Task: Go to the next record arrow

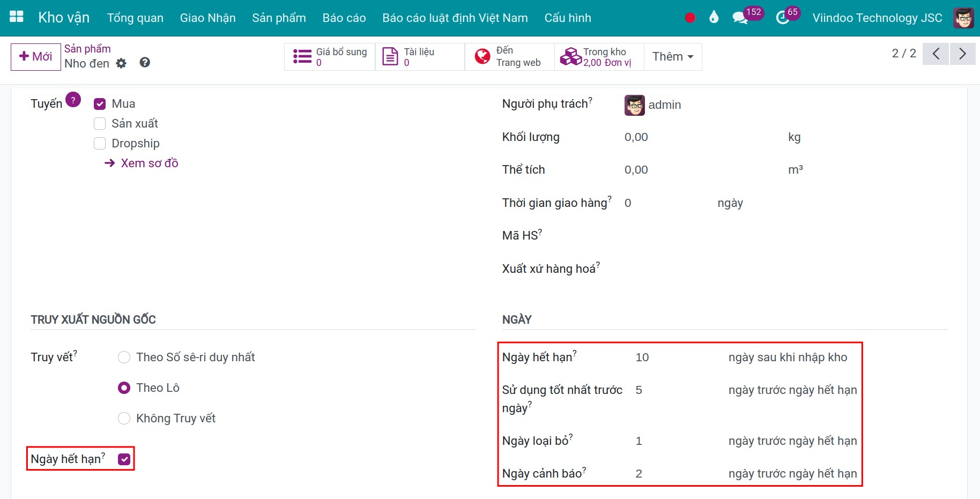Action: point(962,54)
